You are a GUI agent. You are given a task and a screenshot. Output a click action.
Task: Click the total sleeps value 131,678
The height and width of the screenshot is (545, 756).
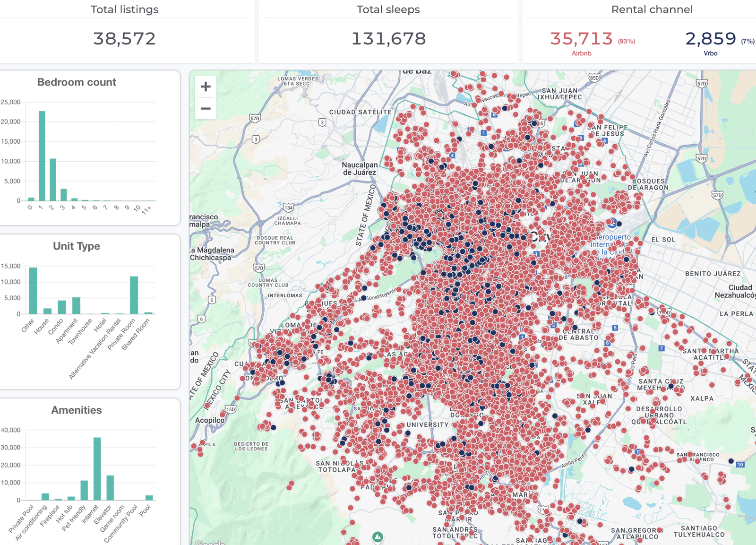tap(388, 39)
